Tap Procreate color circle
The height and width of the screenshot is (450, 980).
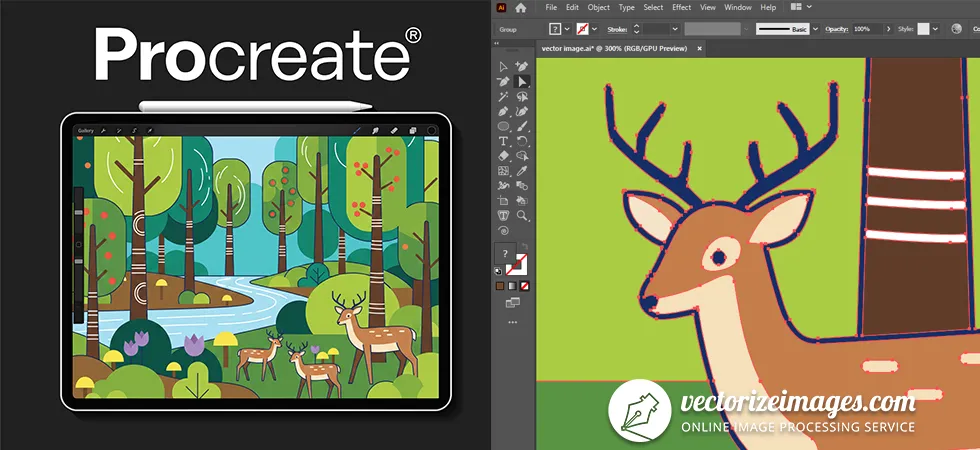click(431, 131)
